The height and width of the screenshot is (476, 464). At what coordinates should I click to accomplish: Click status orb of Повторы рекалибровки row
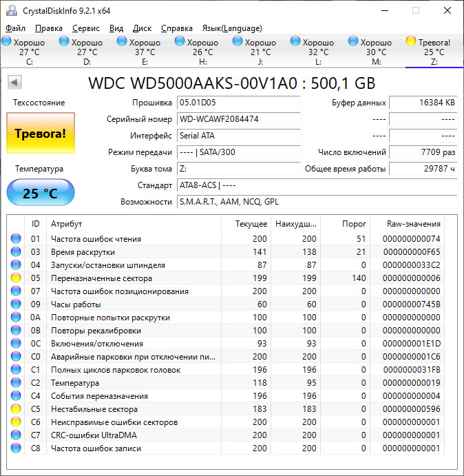pyautogui.click(x=16, y=330)
